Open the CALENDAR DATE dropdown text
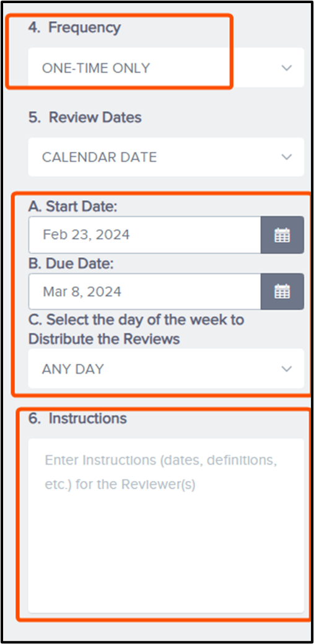314x644 pixels. click(99, 157)
